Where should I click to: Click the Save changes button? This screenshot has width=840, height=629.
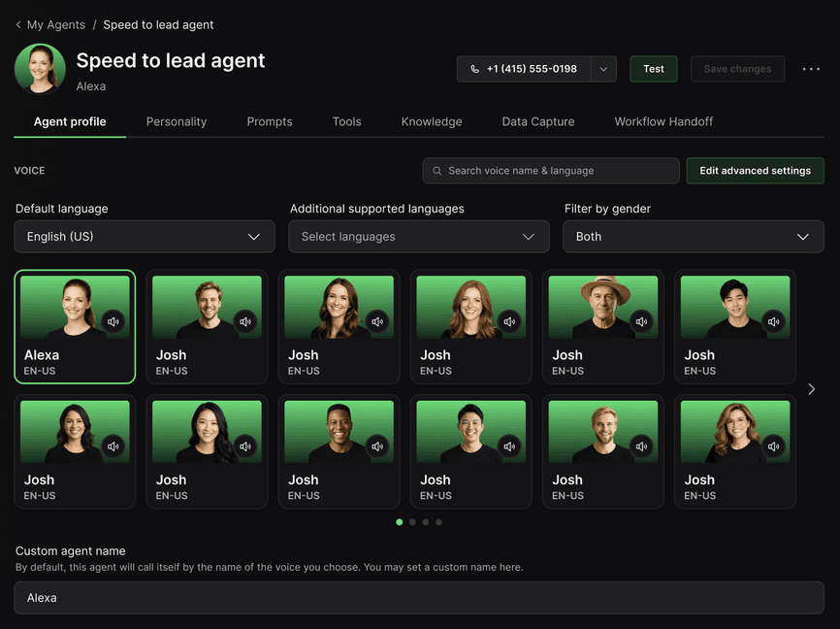pos(738,69)
